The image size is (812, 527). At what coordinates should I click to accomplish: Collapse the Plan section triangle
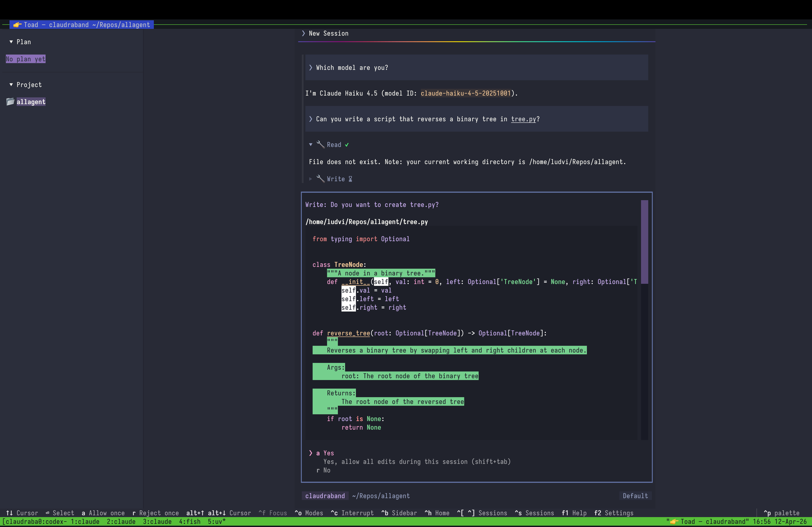(11, 42)
